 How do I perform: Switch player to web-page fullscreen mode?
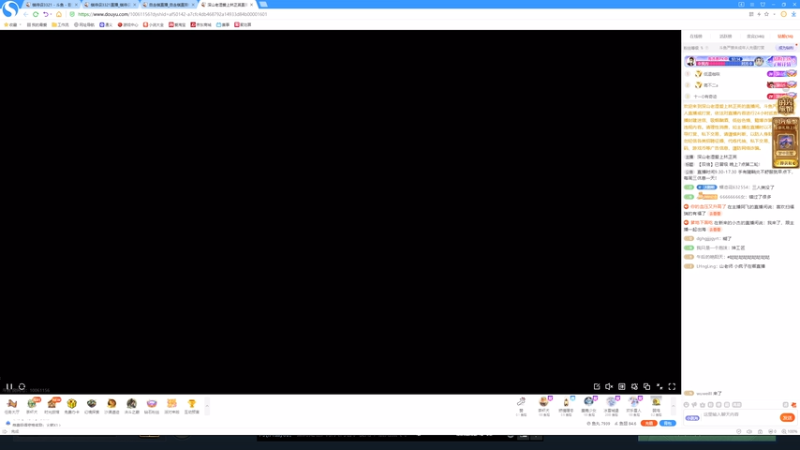pos(659,387)
